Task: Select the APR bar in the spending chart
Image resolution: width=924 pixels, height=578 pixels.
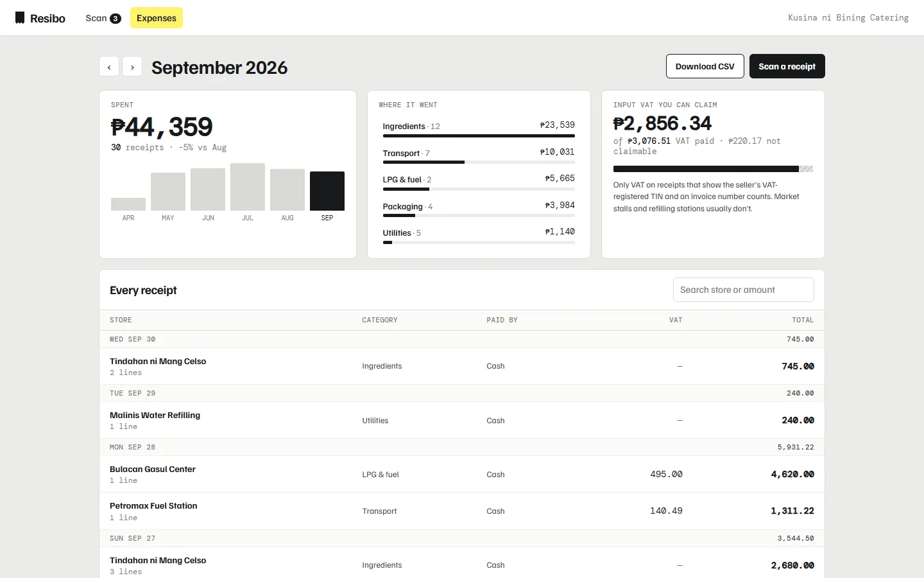Action: click(x=128, y=204)
